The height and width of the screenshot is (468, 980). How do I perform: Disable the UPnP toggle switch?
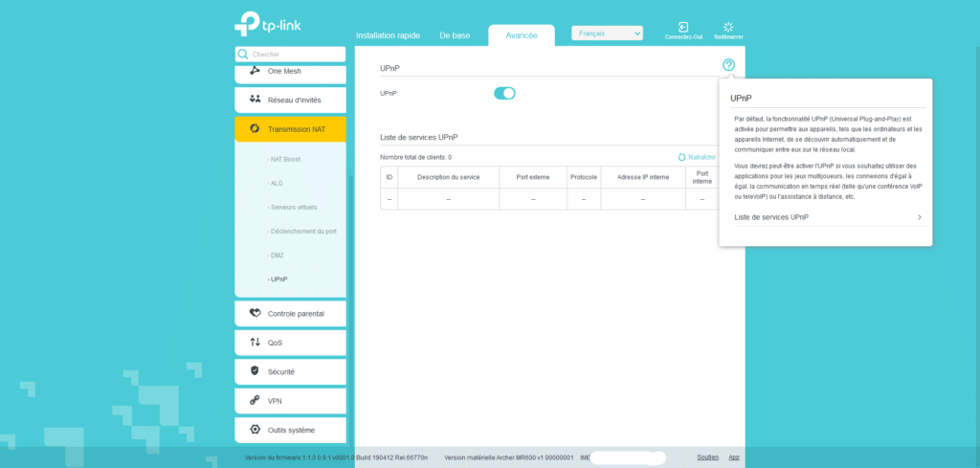click(504, 93)
